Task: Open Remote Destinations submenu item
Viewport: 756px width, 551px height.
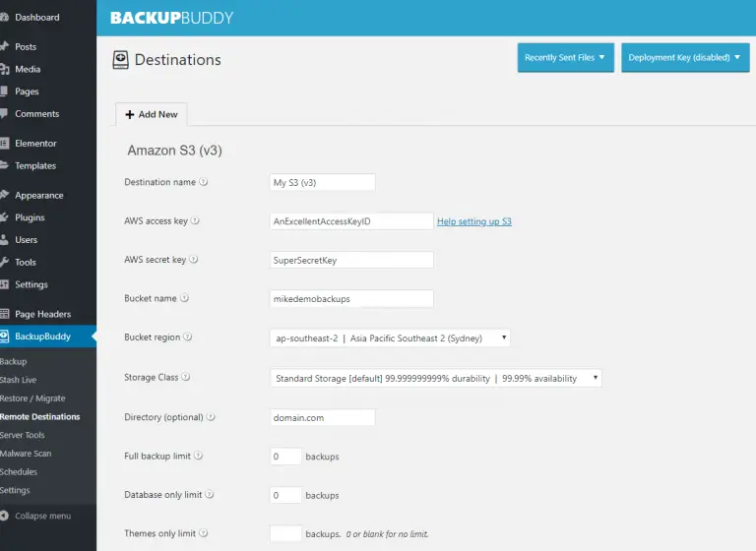Action: pos(40,416)
